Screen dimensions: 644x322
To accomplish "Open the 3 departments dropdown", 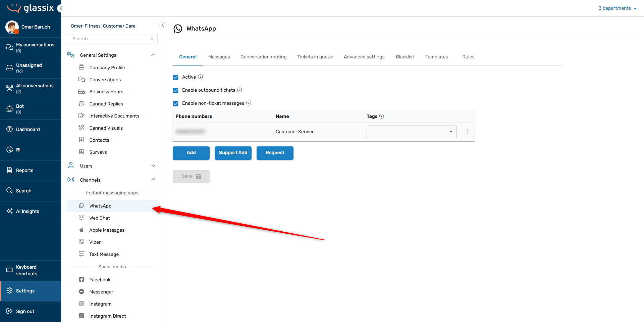I will click(618, 8).
